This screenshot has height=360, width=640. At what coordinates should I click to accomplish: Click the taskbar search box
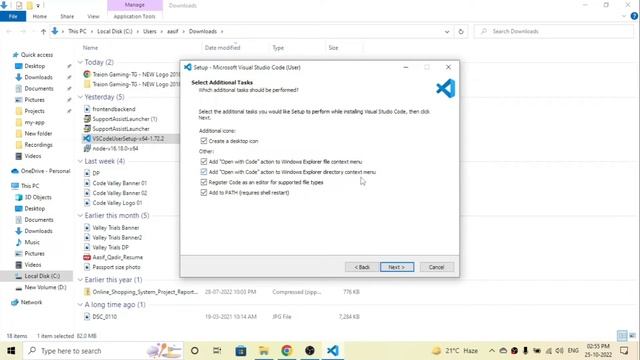point(102,351)
